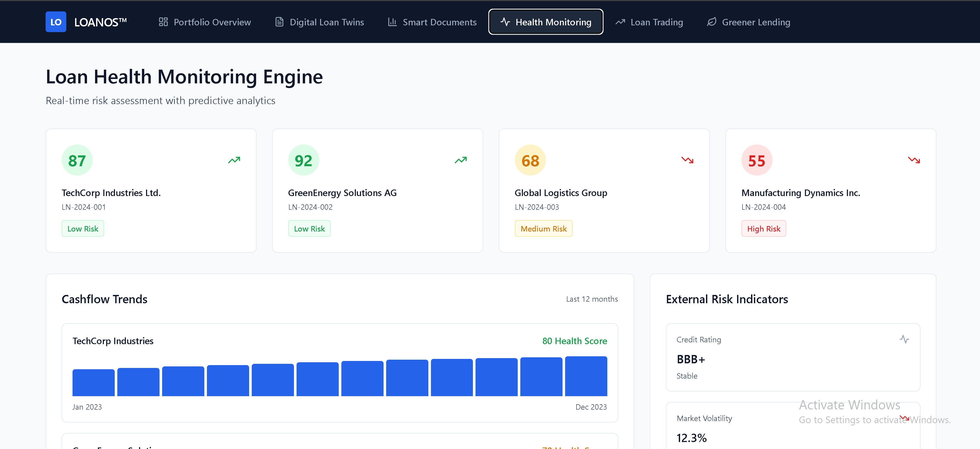The width and height of the screenshot is (980, 449).
Task: Click GreenEnergy's green upward trend arrow
Action: point(461,160)
